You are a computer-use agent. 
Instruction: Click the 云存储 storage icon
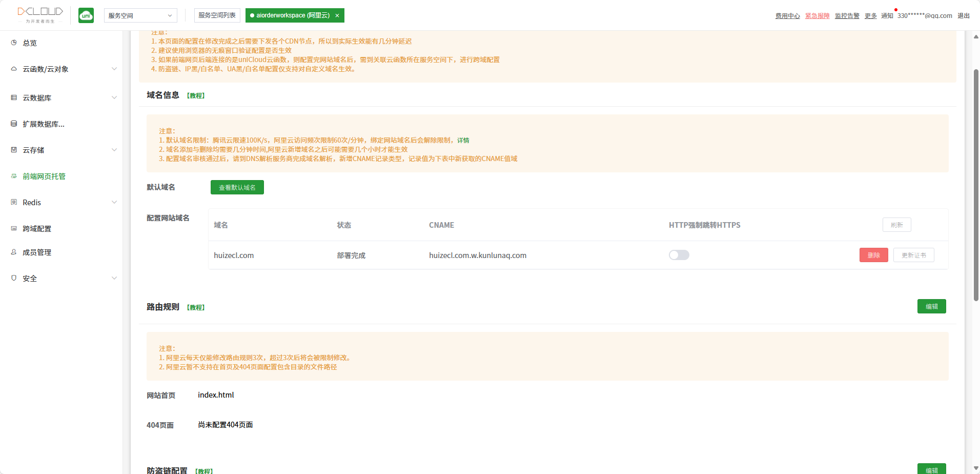(14, 150)
